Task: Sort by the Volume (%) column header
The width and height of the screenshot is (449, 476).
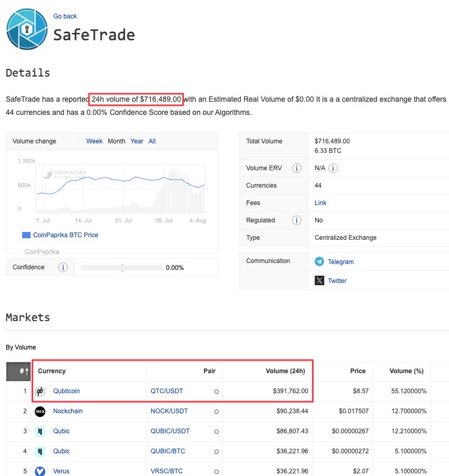Action: [x=406, y=371]
